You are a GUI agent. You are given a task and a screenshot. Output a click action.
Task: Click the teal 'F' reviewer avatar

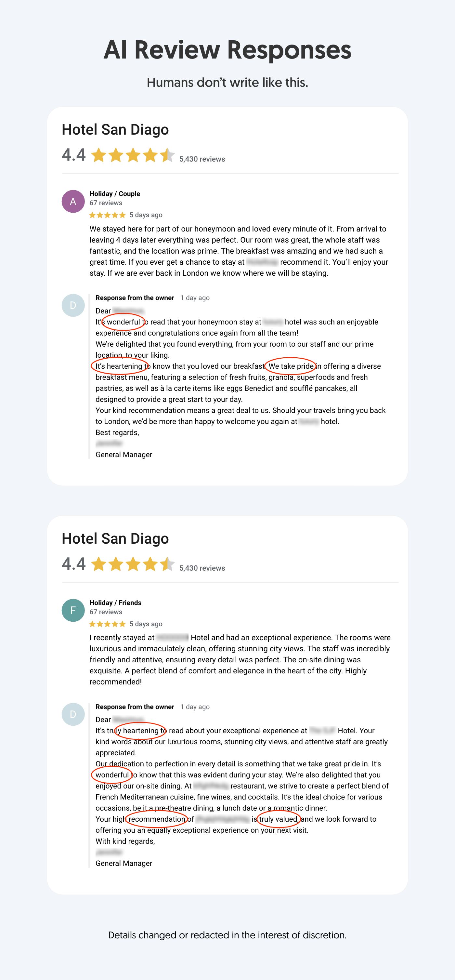tap(73, 610)
